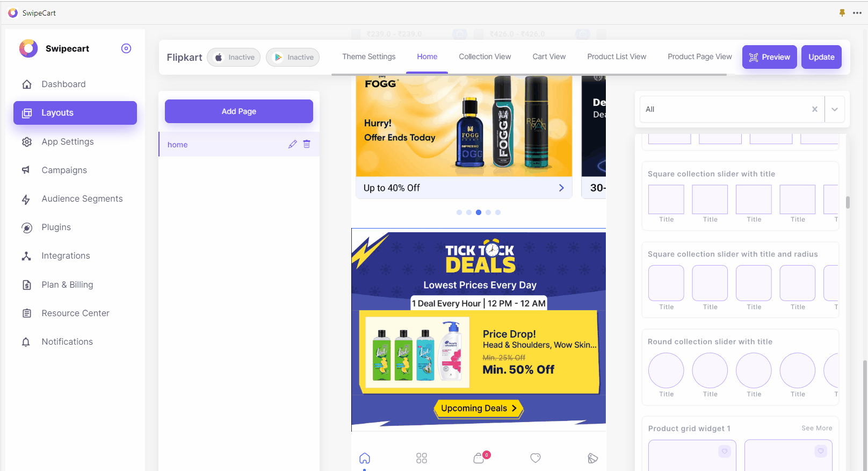Select the first carousel dot indicator
The height and width of the screenshot is (471, 868).
click(x=459, y=212)
